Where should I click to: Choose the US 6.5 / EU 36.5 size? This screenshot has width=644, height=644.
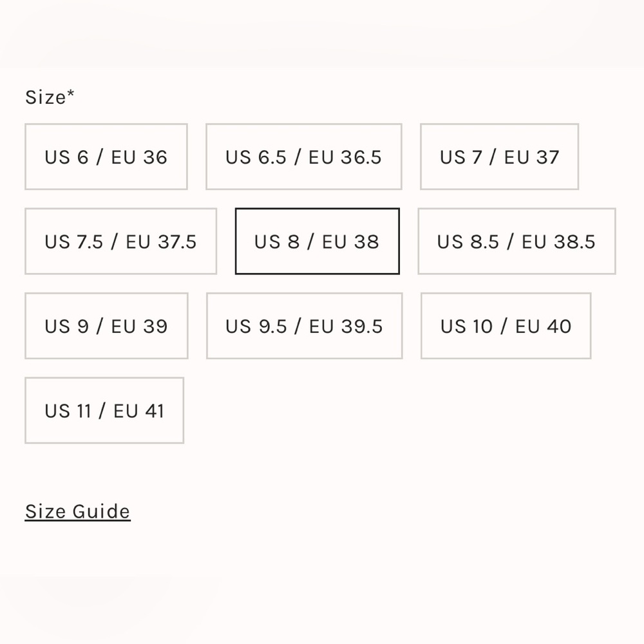tap(303, 156)
